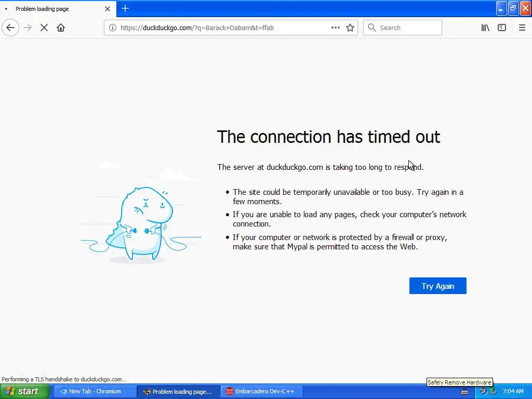
Task: Select Problem loading page taskbar button
Action: tap(179, 391)
